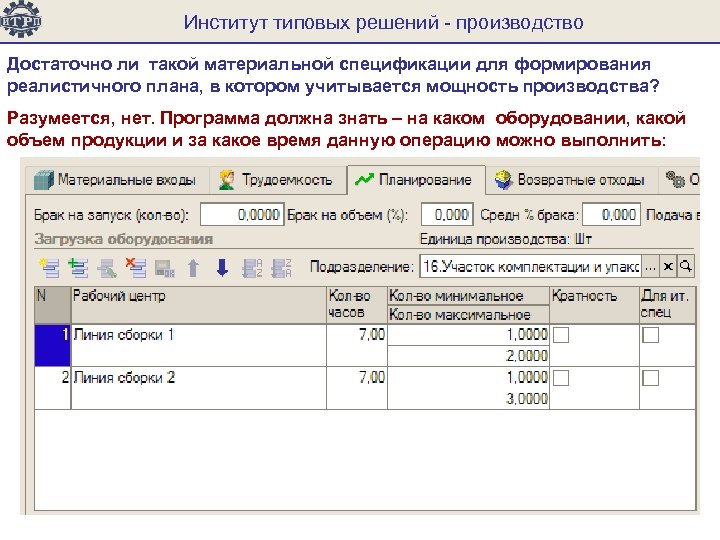Click the copy row icon with green plus
The height and width of the screenshot is (540, 720).
coord(79,268)
